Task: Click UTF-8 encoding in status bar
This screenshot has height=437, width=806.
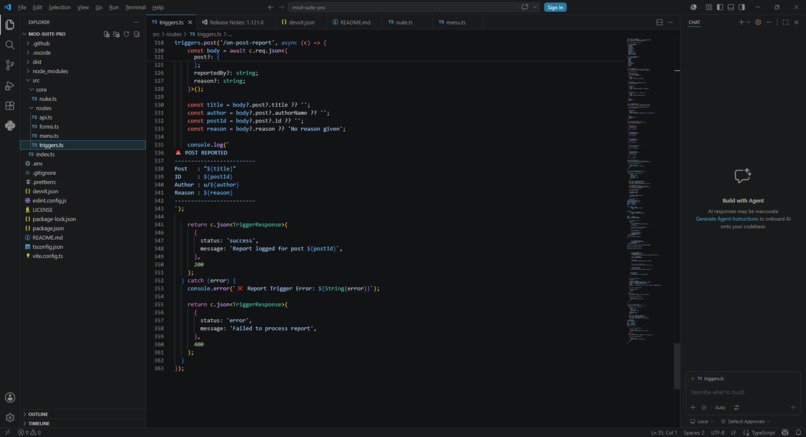Action: pyautogui.click(x=717, y=432)
